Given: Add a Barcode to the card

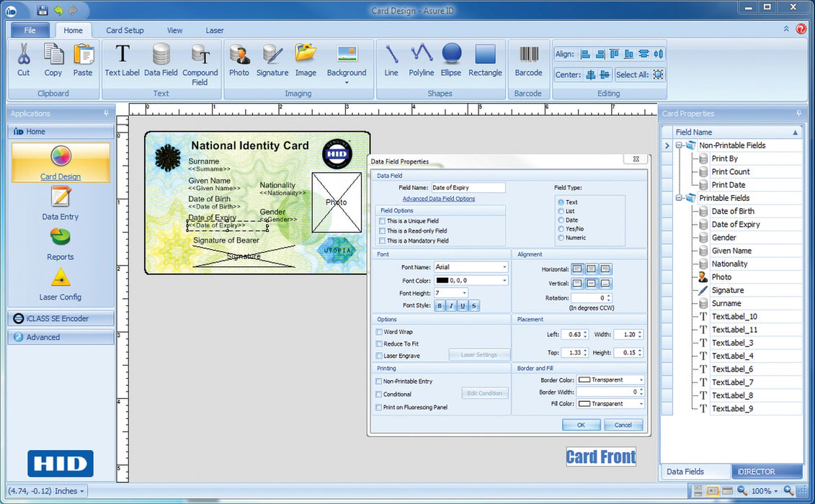Looking at the screenshot, I should point(528,61).
